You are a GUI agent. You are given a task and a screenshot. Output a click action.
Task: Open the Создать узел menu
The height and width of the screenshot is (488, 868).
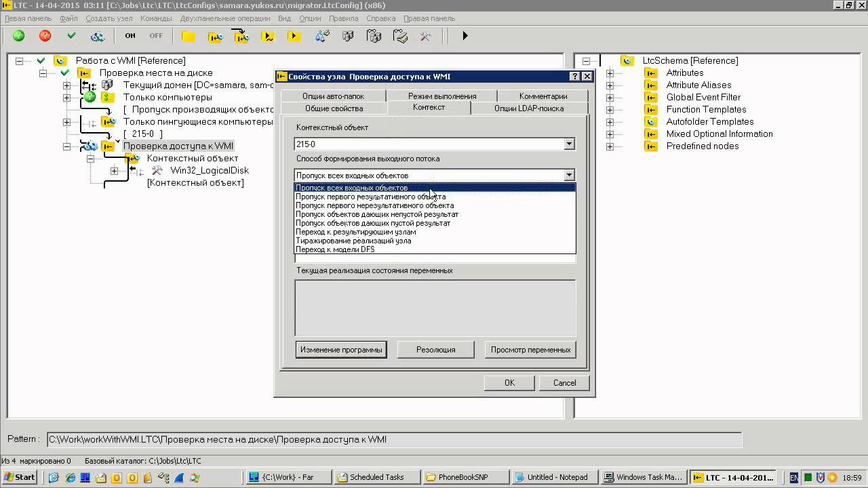point(109,18)
